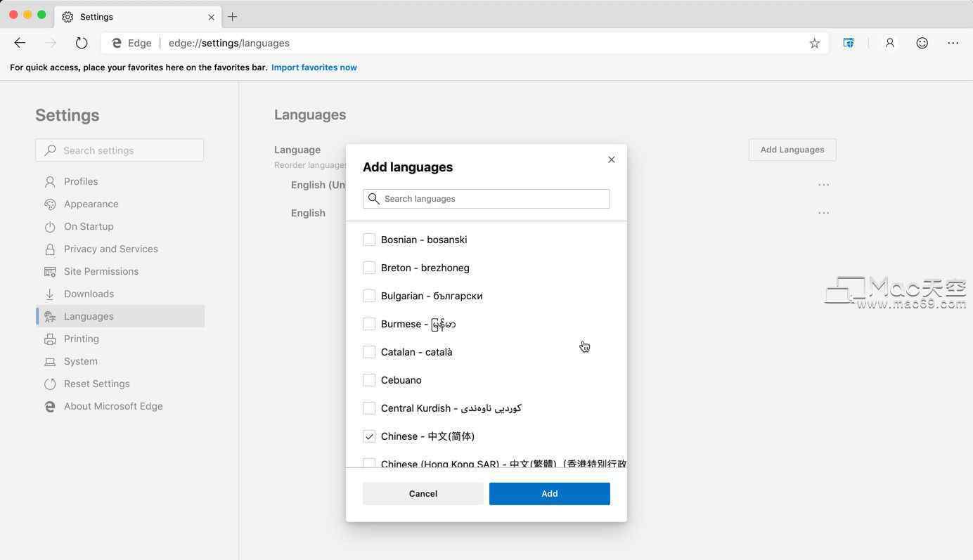Open more actions for English language row
This screenshot has height=560, width=973.
[823, 213]
